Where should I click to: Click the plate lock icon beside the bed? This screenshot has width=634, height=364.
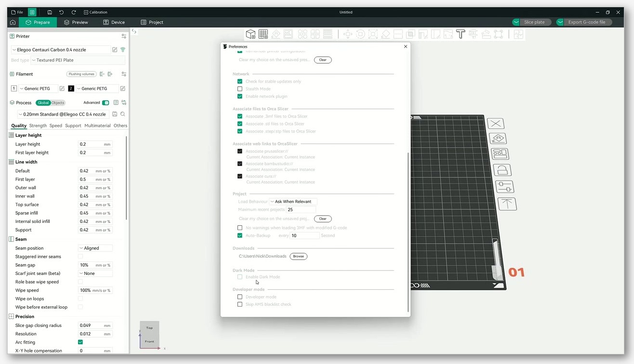click(502, 170)
